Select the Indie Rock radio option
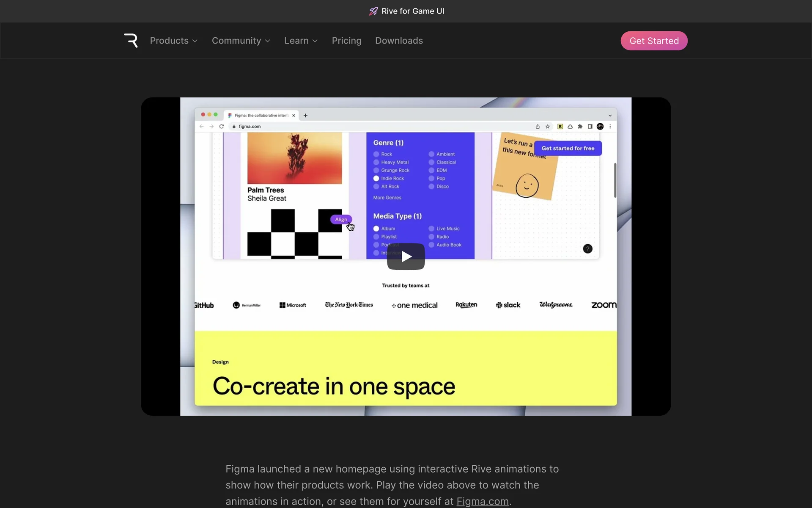 click(x=376, y=179)
